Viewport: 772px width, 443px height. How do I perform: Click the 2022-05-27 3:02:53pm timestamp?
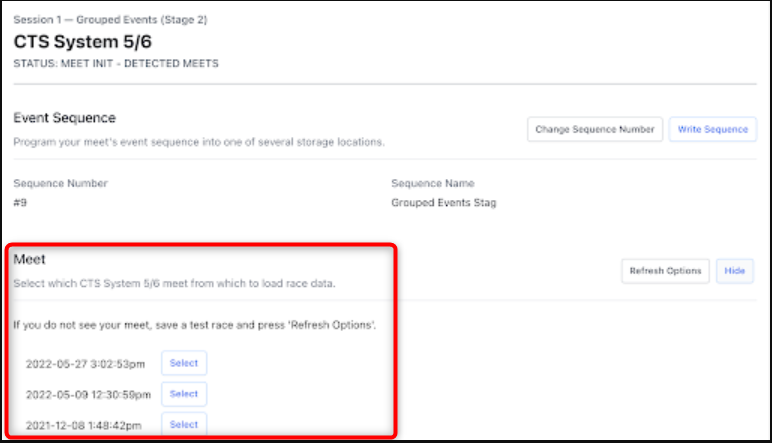86,364
